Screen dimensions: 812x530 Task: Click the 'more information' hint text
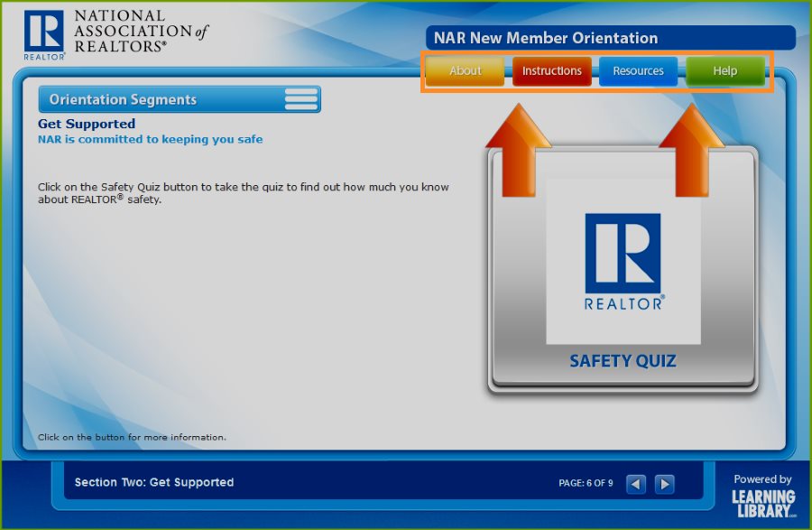[x=132, y=437]
